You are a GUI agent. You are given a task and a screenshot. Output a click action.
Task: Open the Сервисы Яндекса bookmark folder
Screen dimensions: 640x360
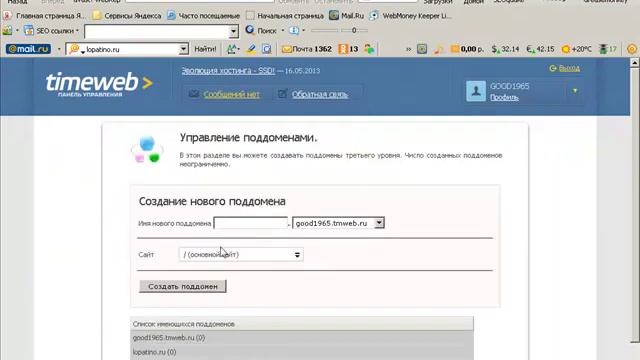pyautogui.click(x=127, y=16)
